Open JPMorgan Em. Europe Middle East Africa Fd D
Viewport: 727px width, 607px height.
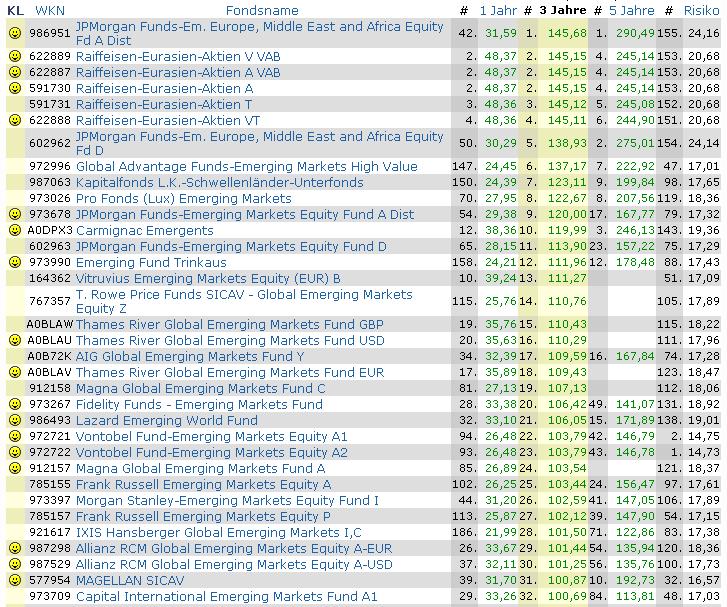pyautogui.click(x=260, y=143)
